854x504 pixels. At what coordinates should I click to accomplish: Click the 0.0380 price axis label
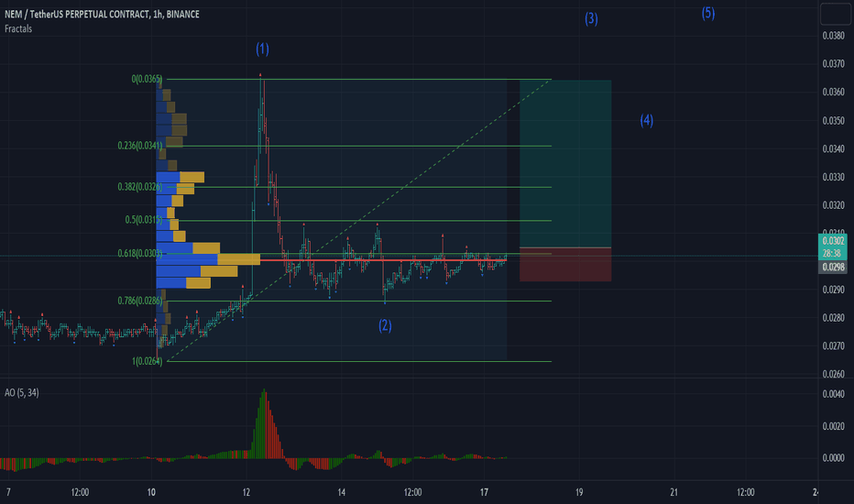(x=833, y=36)
